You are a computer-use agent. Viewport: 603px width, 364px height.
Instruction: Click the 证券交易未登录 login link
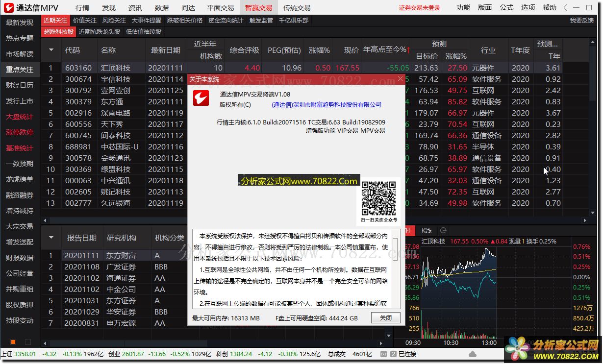(420, 8)
